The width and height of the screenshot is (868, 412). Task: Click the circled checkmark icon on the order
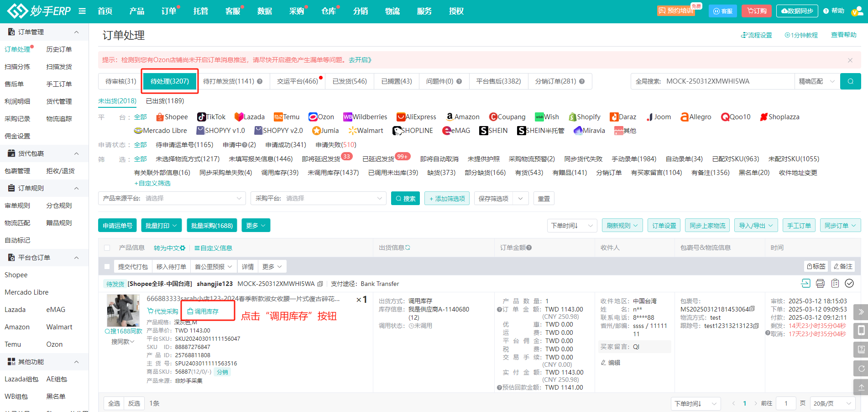(849, 284)
